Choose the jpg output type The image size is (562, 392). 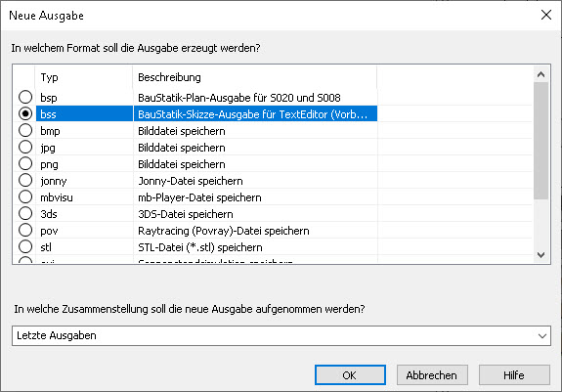[x=25, y=147]
